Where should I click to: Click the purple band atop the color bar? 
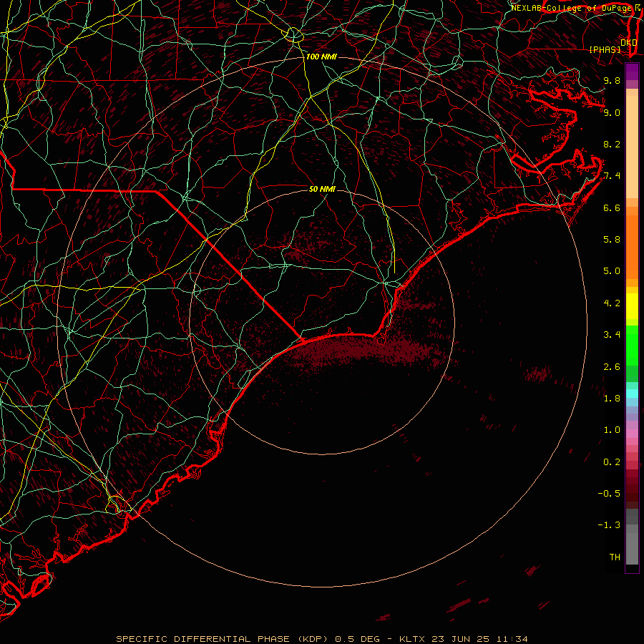632,72
